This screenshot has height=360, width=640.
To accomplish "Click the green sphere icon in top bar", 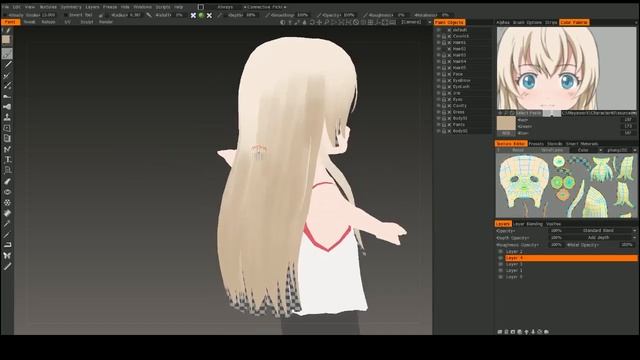I will 201,15.
